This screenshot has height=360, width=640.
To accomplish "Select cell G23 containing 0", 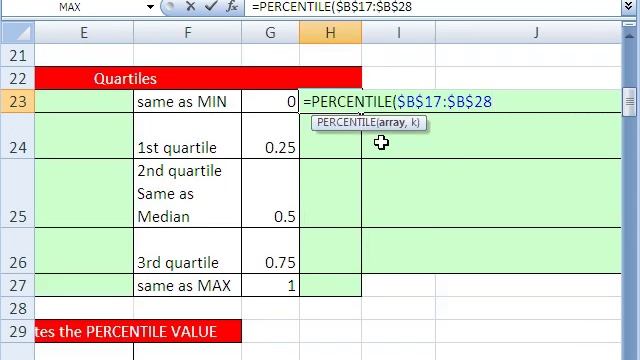I will pyautogui.click(x=270, y=101).
